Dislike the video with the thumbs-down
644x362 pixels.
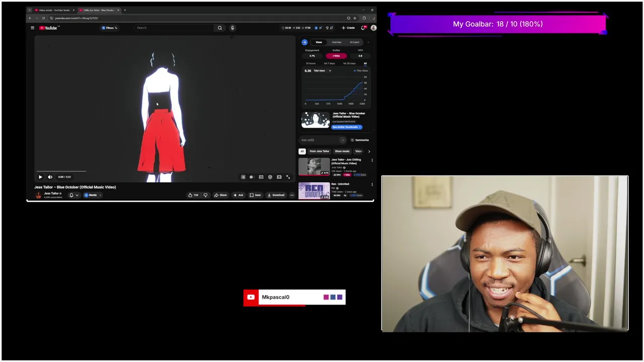tap(205, 195)
